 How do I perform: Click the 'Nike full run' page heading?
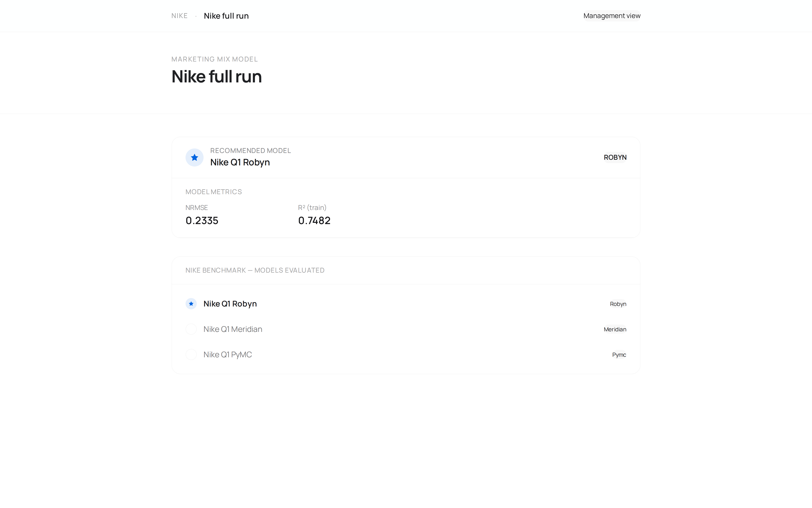pos(216,77)
